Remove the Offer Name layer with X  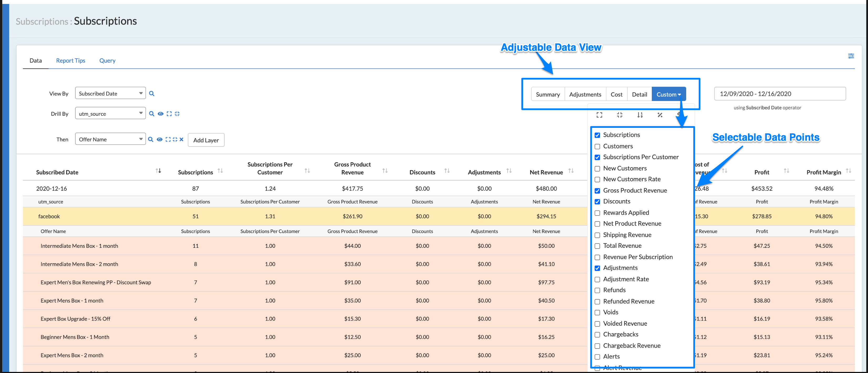(x=181, y=139)
